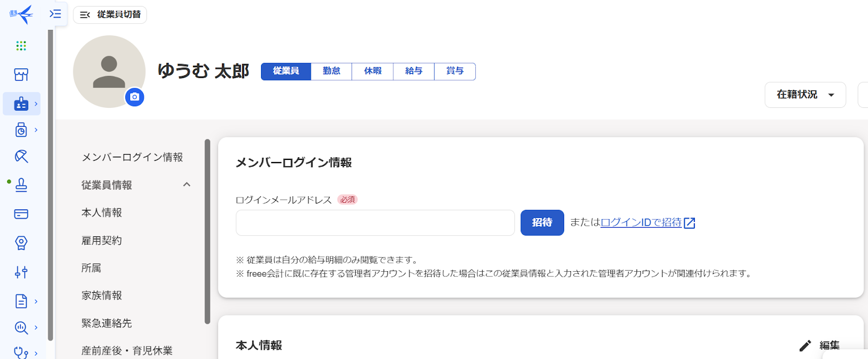This screenshot has width=868, height=359.
Task: Open the 在籍状況 dropdown
Action: pos(805,95)
